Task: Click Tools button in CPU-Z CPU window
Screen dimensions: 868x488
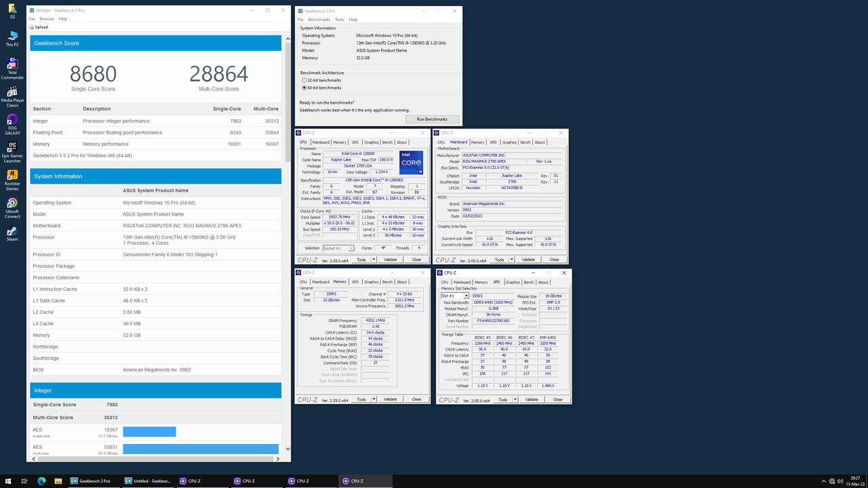Action: [361, 260]
